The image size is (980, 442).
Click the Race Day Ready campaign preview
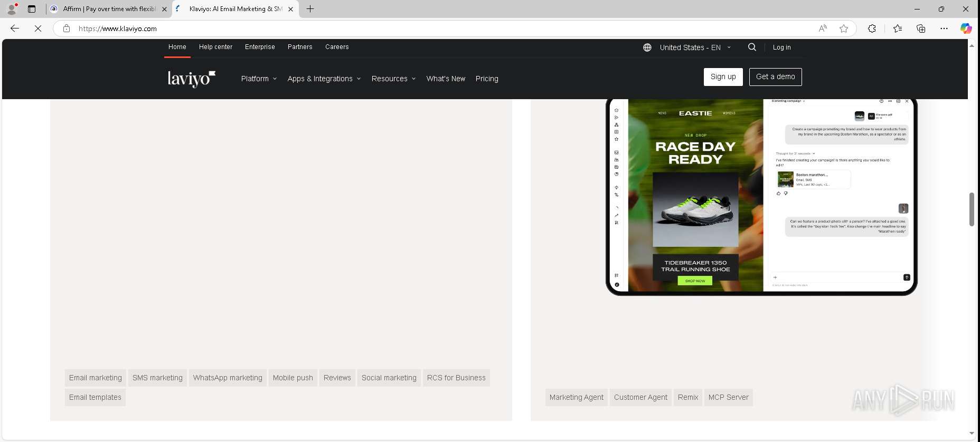pyautogui.click(x=695, y=195)
